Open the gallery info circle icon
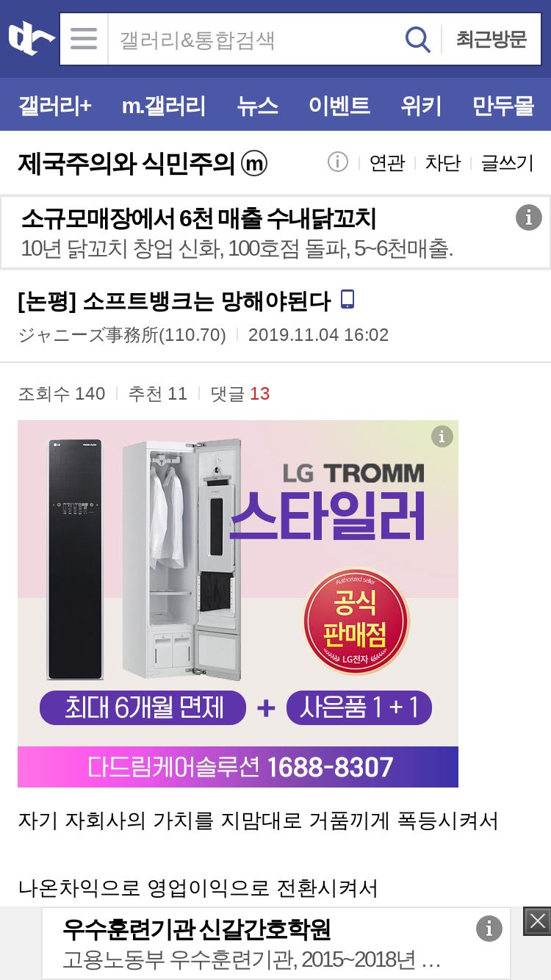Viewport: 551px width, 980px height. 338,162
